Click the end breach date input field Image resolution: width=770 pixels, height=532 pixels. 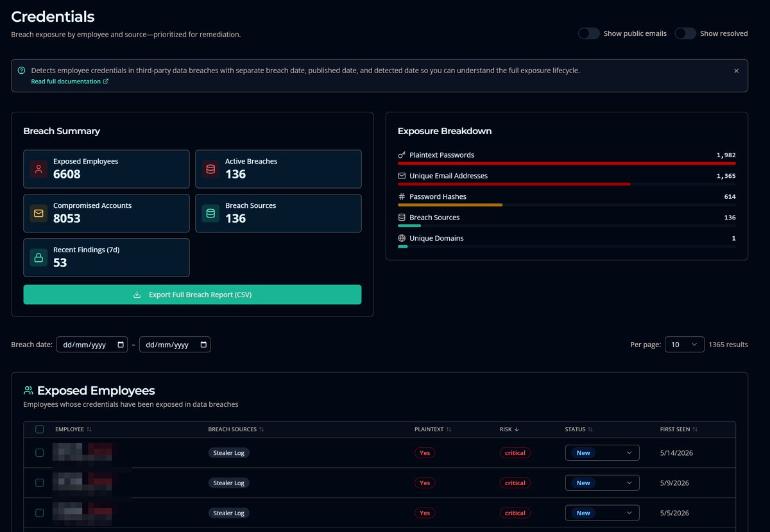coord(175,345)
